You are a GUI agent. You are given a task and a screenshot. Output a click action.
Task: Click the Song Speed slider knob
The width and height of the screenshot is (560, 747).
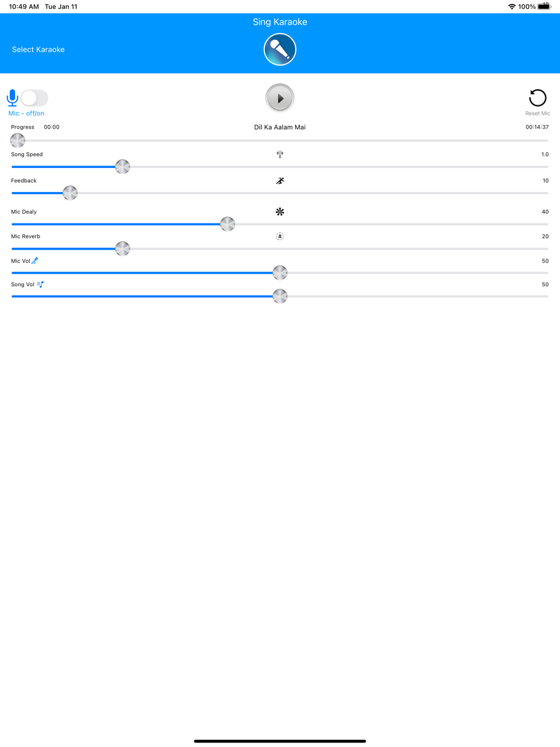[x=123, y=167]
